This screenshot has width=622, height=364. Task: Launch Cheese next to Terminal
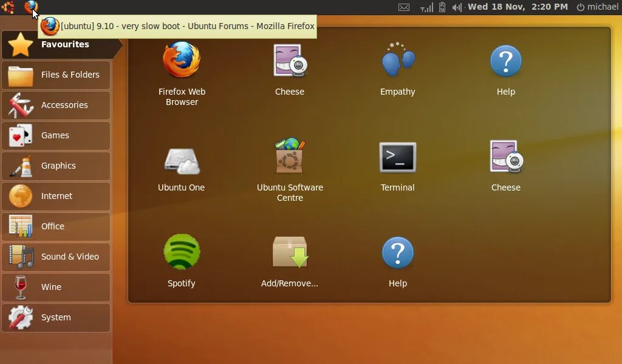506,166
